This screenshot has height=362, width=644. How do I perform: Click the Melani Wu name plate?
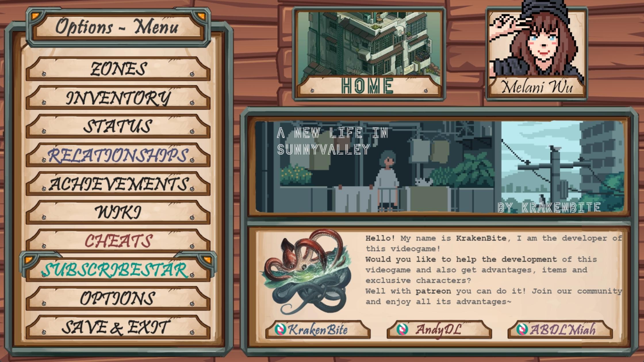pos(536,86)
